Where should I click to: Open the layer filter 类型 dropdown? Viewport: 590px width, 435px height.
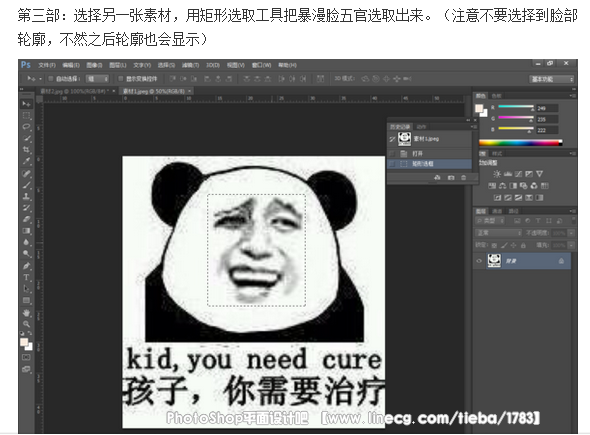490,221
